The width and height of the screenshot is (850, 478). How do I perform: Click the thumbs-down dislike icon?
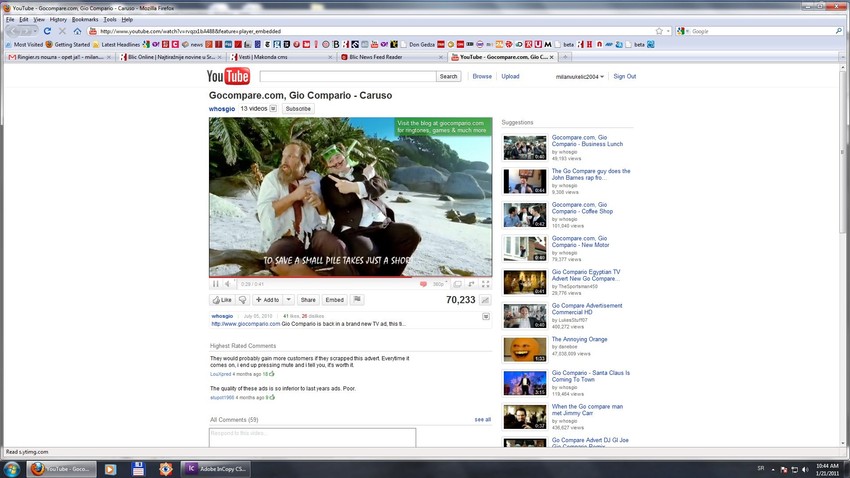243,300
